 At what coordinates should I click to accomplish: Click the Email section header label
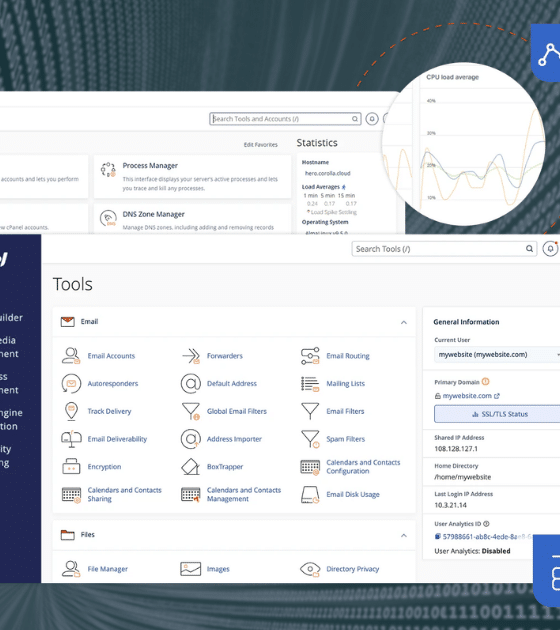point(89,321)
